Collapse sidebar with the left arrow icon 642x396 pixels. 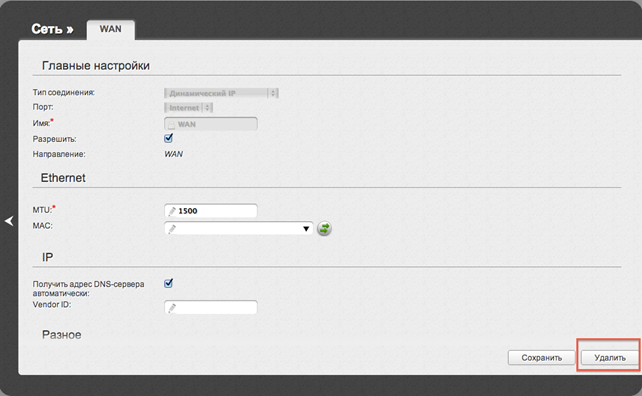coord(9,221)
